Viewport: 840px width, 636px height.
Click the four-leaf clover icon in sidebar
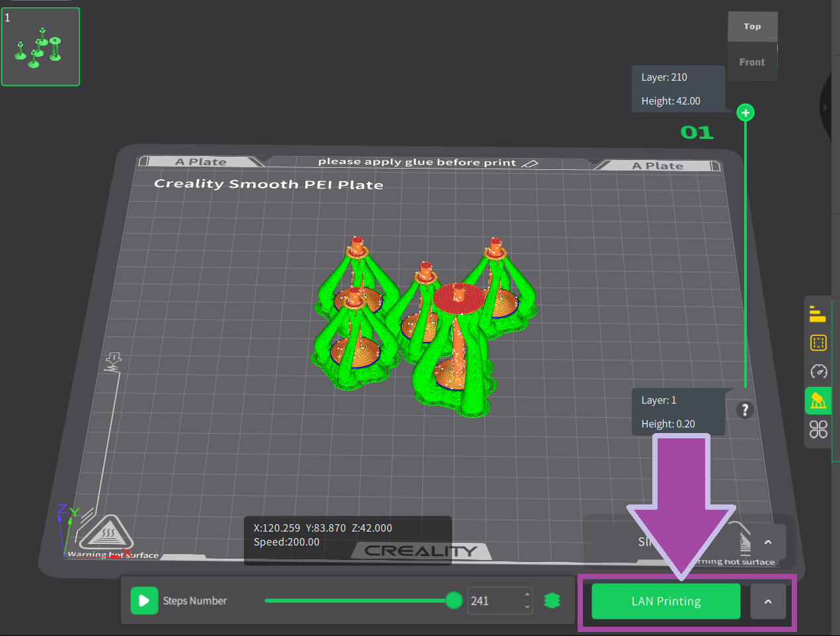coord(818,430)
